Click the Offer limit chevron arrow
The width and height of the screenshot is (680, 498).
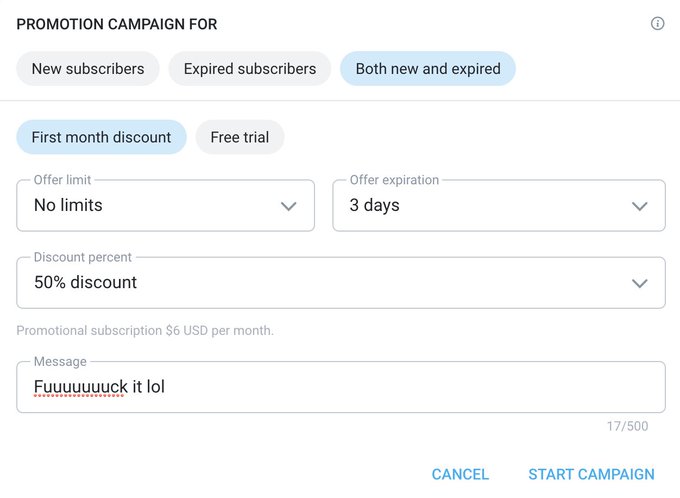click(x=288, y=206)
